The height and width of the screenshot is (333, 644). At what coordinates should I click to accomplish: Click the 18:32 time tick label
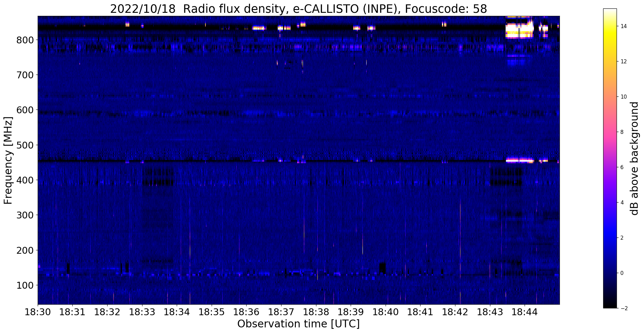point(108,312)
